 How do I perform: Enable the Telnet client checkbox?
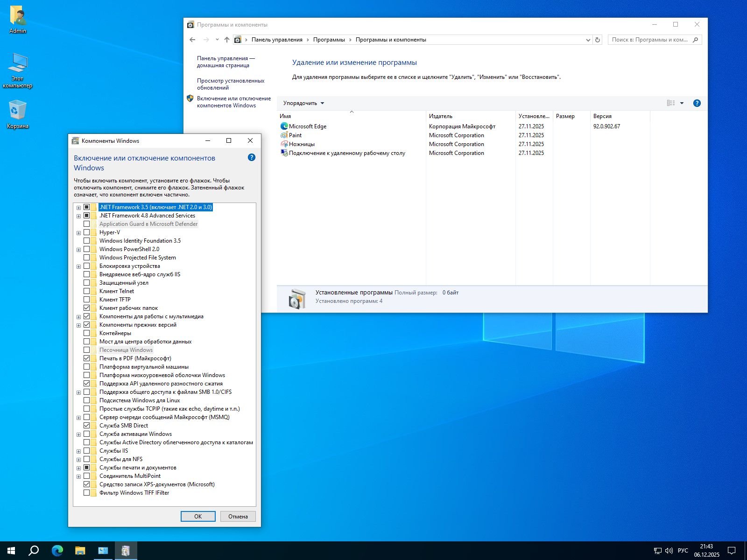tap(87, 291)
